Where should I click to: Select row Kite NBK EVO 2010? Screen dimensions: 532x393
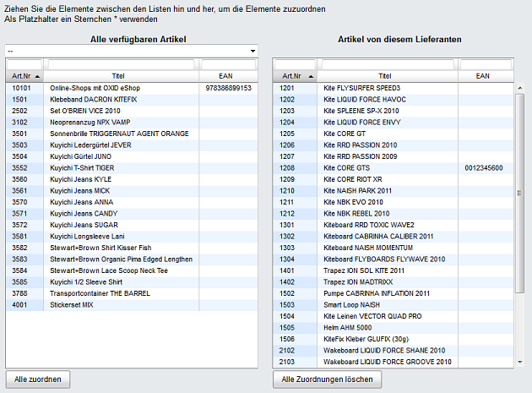[394, 203]
